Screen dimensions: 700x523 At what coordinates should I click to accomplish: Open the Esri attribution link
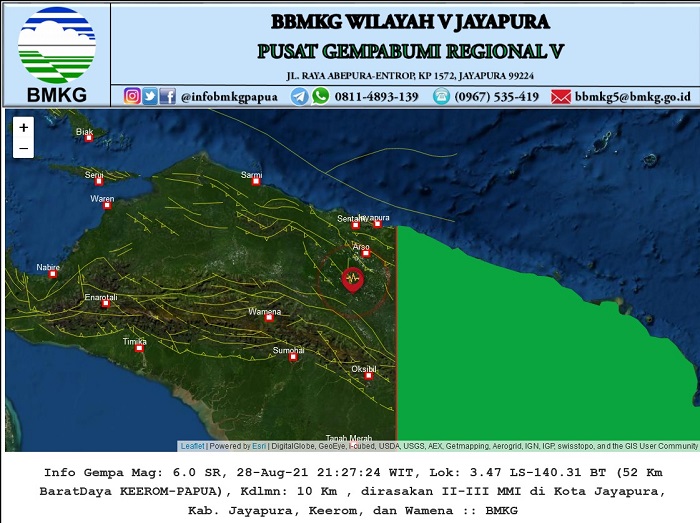click(259, 446)
